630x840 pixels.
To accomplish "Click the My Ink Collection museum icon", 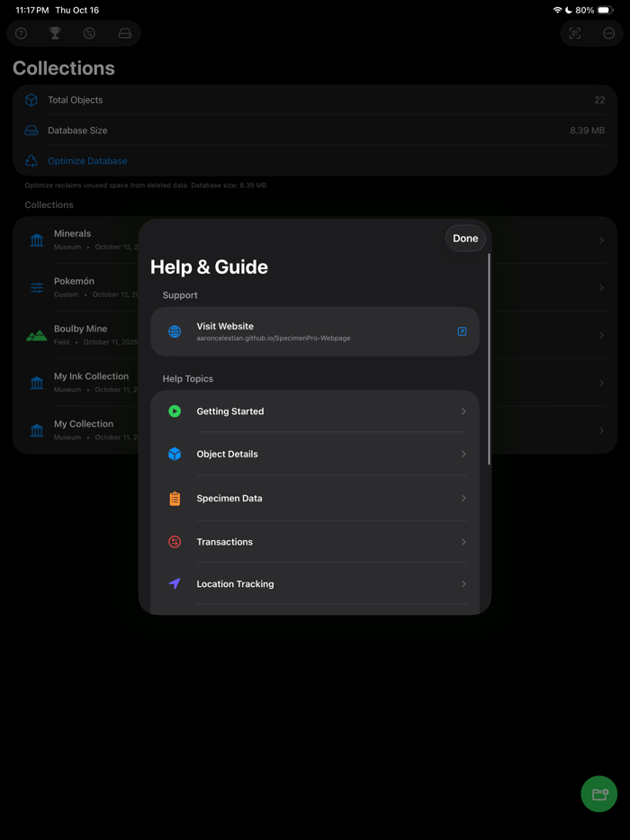I will 37,383.
